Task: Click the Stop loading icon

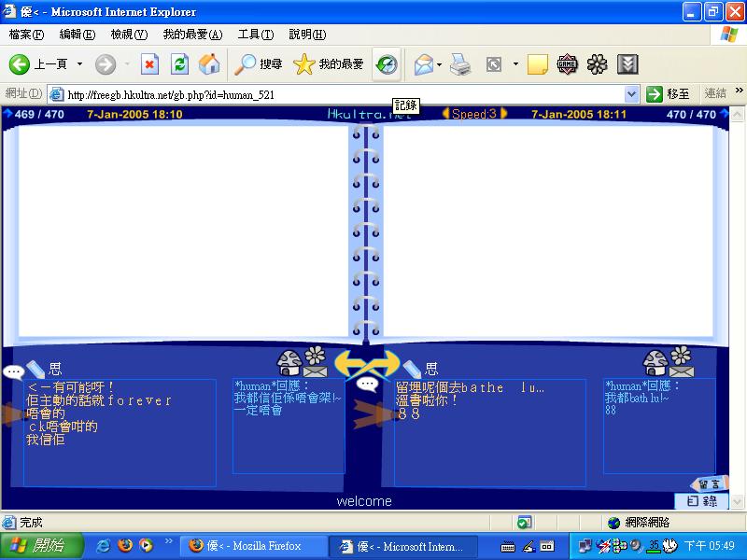Action: [149, 64]
